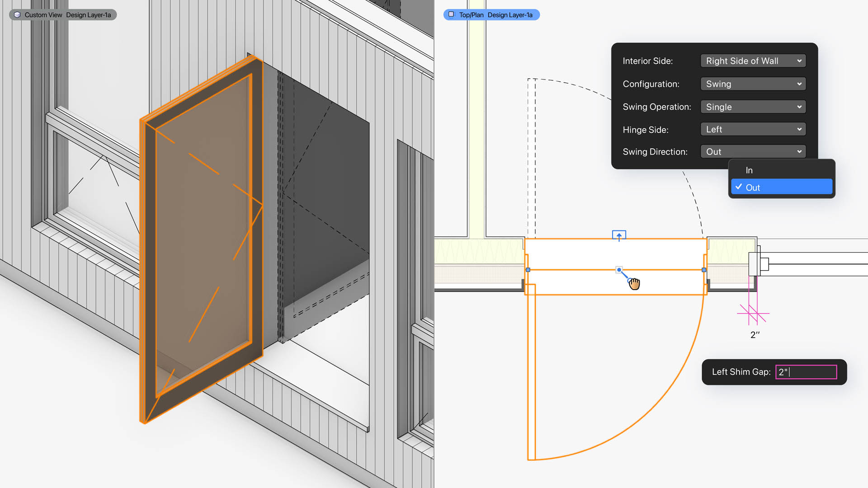This screenshot has width=868, height=488.
Task: Toggle Interior Side to Right Side of Wall
Action: coord(752,61)
